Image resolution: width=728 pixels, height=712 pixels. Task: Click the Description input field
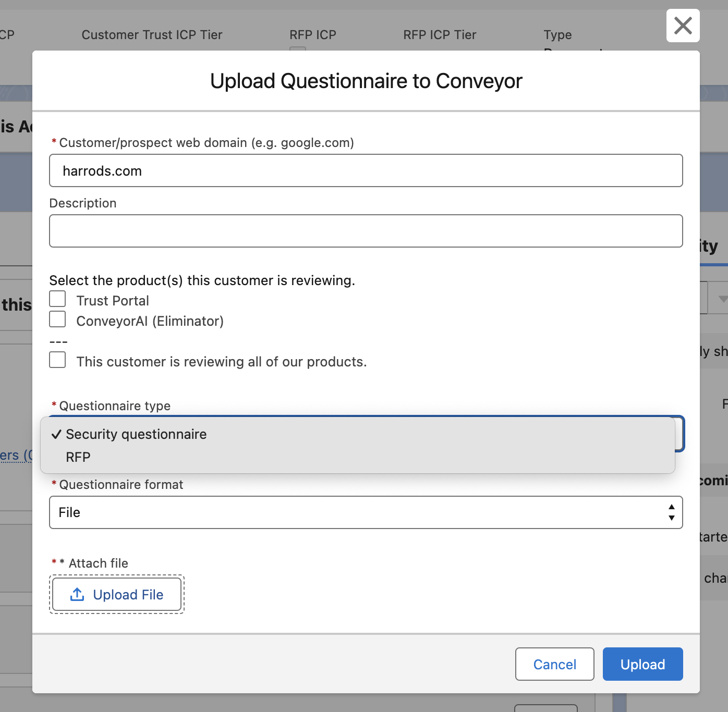(x=366, y=231)
